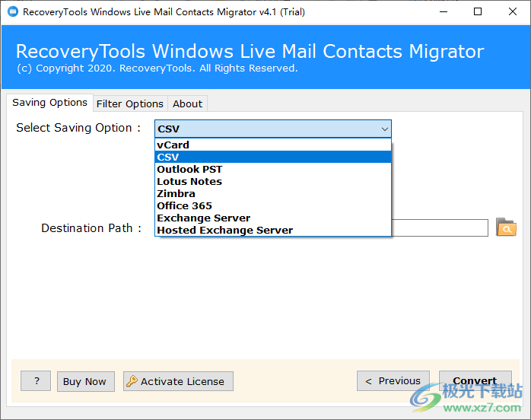Minimize the Contacts Migrator window
Screen dimensions: 531x420
coord(444,12)
